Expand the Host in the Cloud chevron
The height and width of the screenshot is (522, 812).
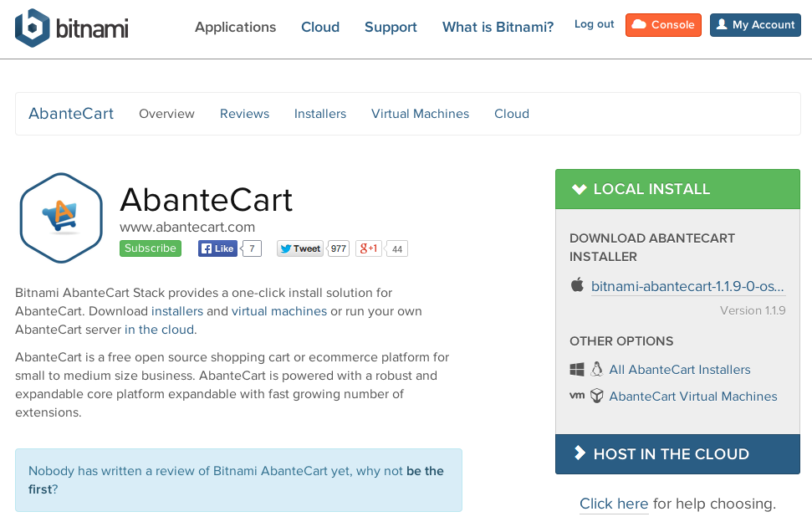(x=580, y=453)
